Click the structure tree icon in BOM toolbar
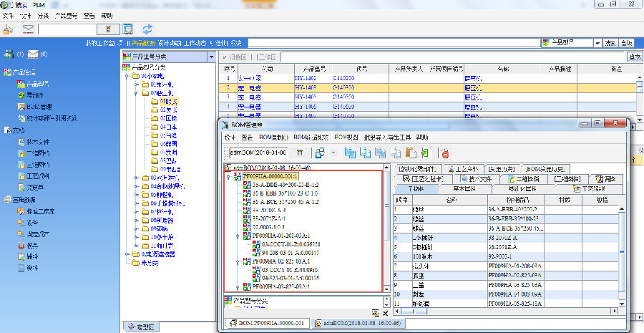 pyautogui.click(x=318, y=153)
